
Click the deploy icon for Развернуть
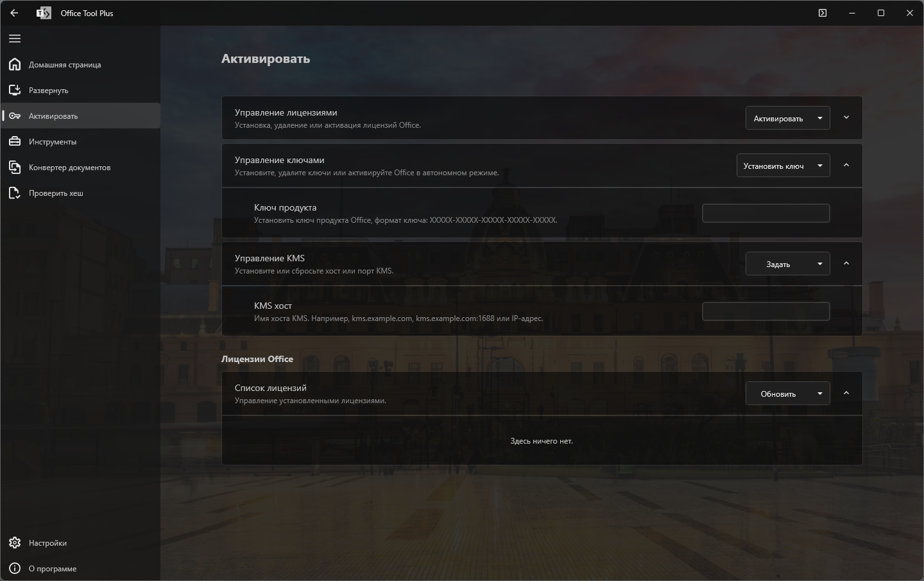click(x=15, y=90)
